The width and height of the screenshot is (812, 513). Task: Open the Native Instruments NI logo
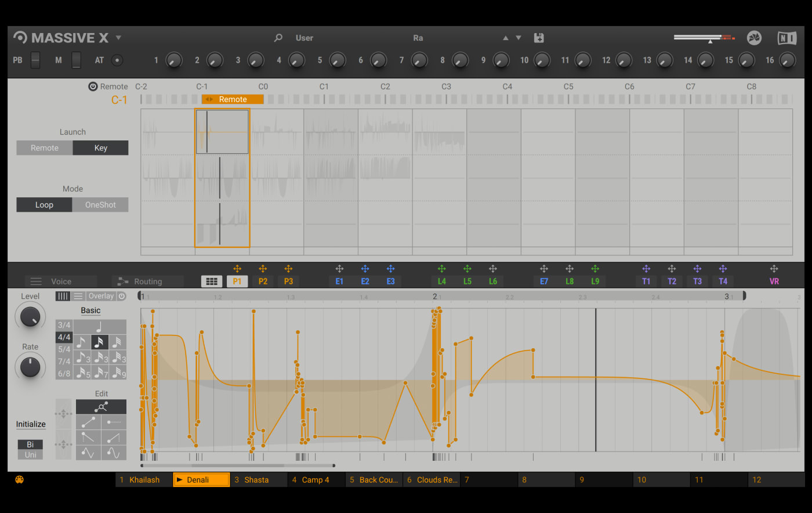(787, 38)
